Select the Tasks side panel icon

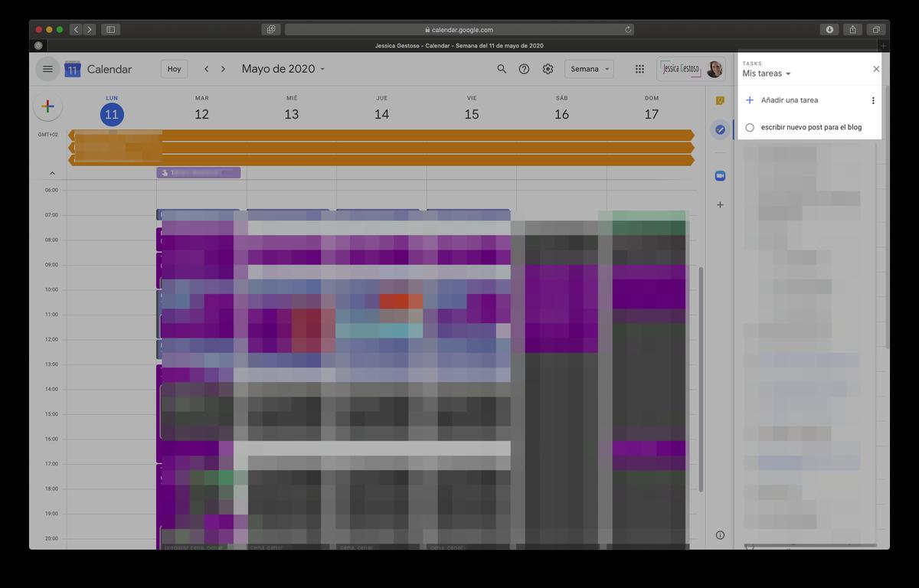tap(720, 129)
